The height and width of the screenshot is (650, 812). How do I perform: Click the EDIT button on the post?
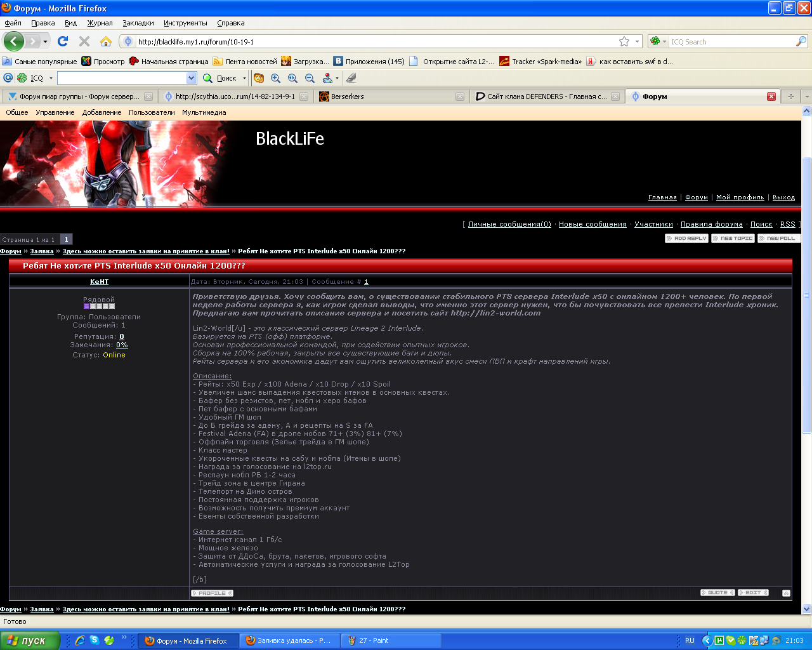tap(754, 592)
